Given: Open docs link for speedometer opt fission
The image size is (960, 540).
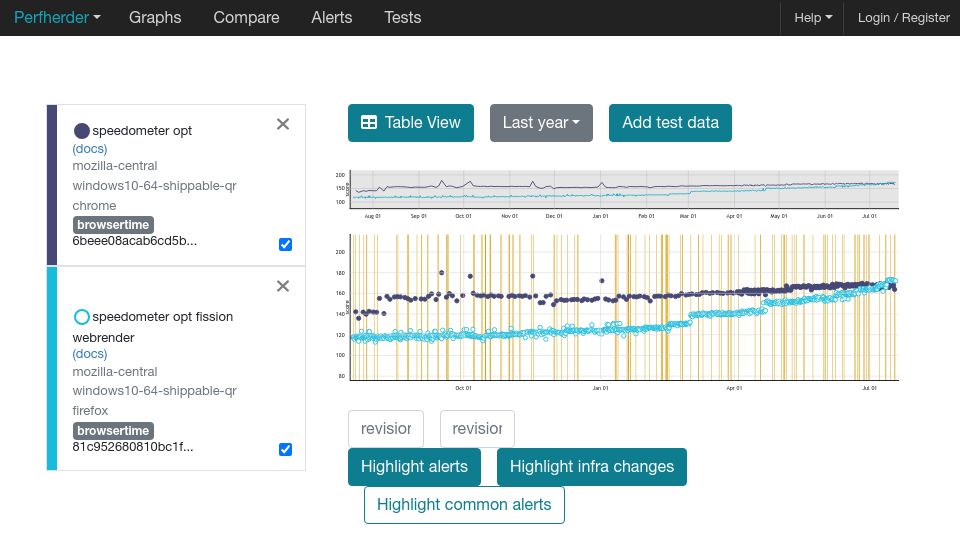Looking at the screenshot, I should 89,354.
